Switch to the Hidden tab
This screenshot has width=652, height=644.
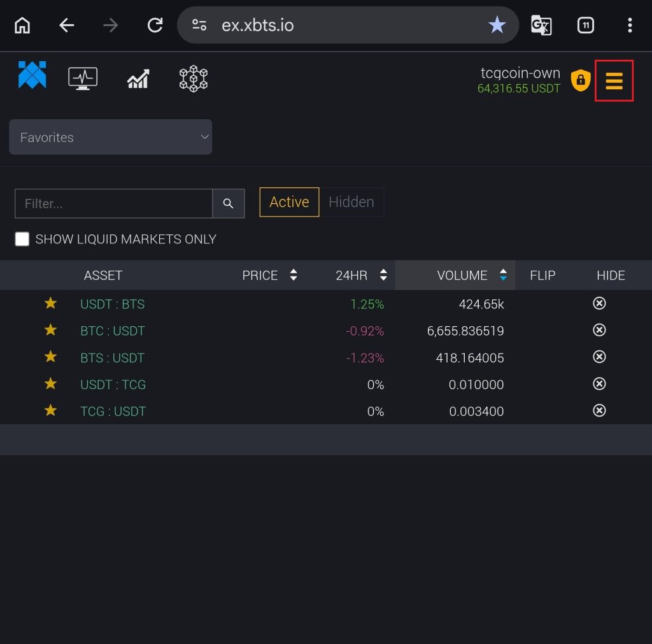click(x=351, y=202)
